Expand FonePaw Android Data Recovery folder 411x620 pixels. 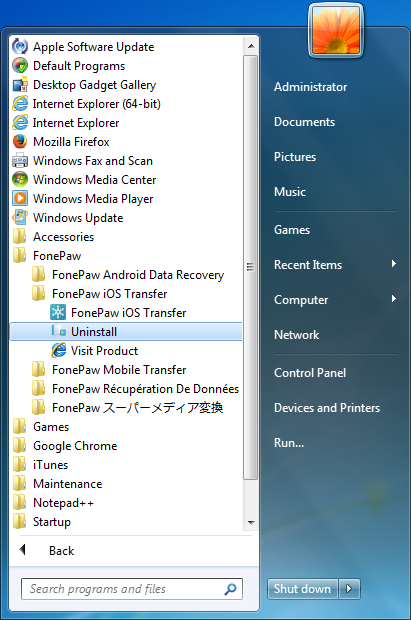(x=128, y=274)
